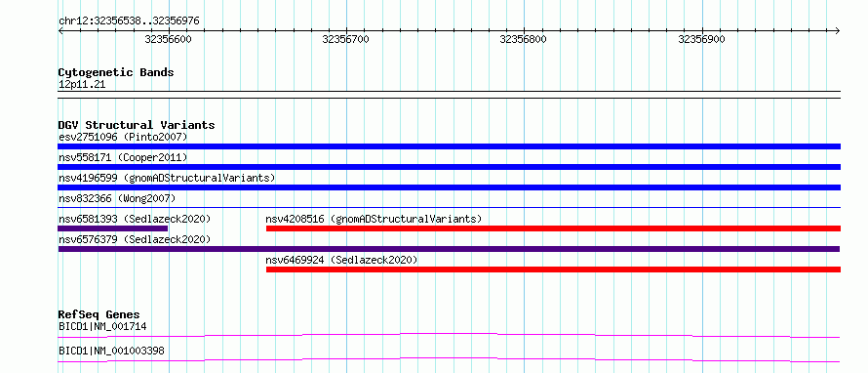868x373 pixels.
Task: Open the nsv6581393 (Sedlazeck2020) variant label
Action: point(135,219)
